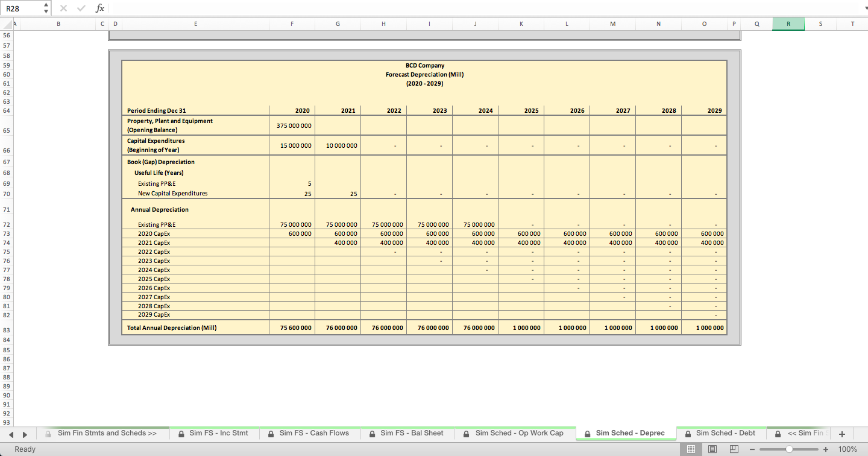Click Total Annual Depreciation (Mill) label
The image size is (868, 456).
coord(172,328)
